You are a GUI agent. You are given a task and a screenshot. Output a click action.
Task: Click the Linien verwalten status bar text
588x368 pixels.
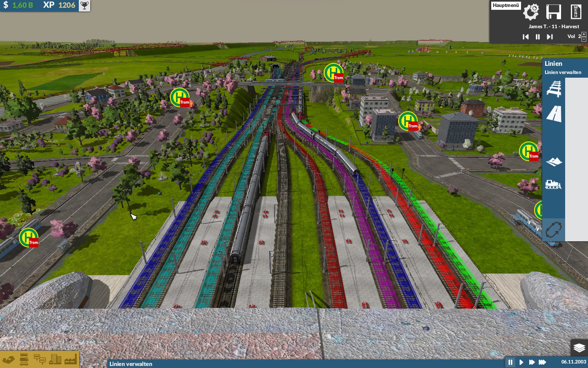[x=131, y=364]
